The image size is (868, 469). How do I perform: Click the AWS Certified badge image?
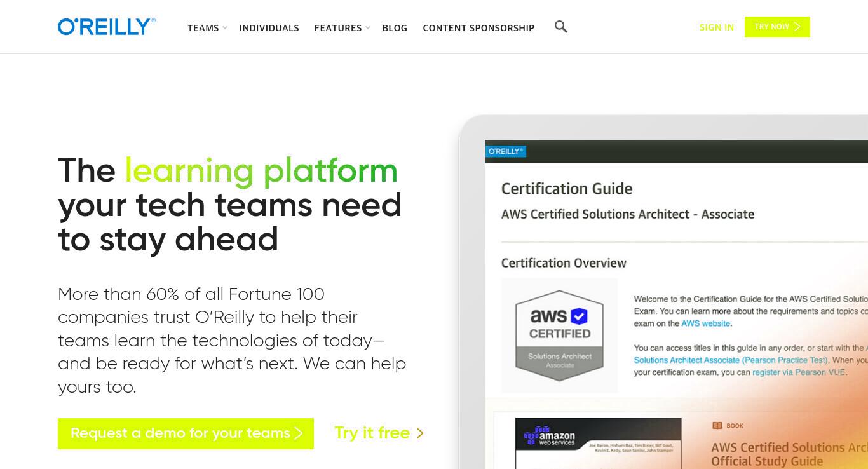click(x=559, y=335)
